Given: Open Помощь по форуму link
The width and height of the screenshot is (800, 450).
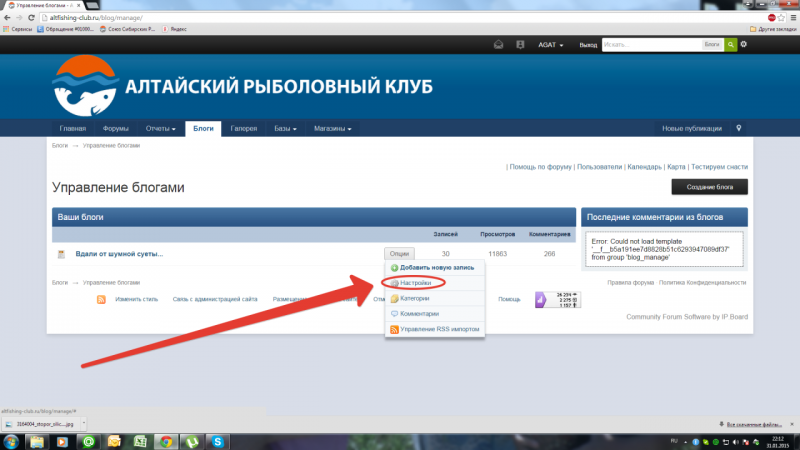Looking at the screenshot, I should point(540,167).
